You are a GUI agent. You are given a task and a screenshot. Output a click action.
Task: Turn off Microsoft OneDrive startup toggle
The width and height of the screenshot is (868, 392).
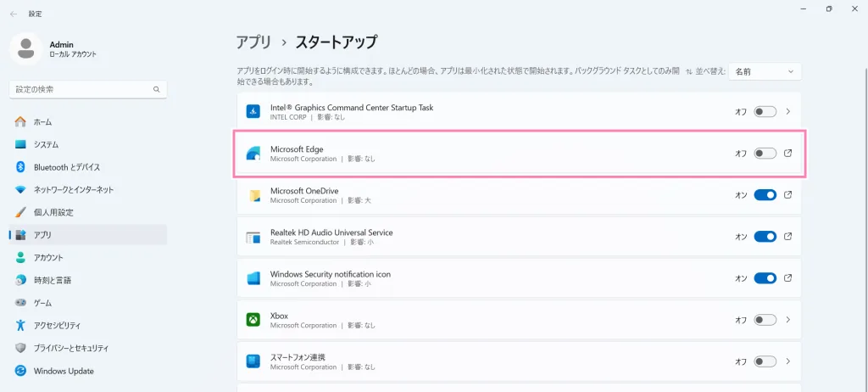click(765, 195)
